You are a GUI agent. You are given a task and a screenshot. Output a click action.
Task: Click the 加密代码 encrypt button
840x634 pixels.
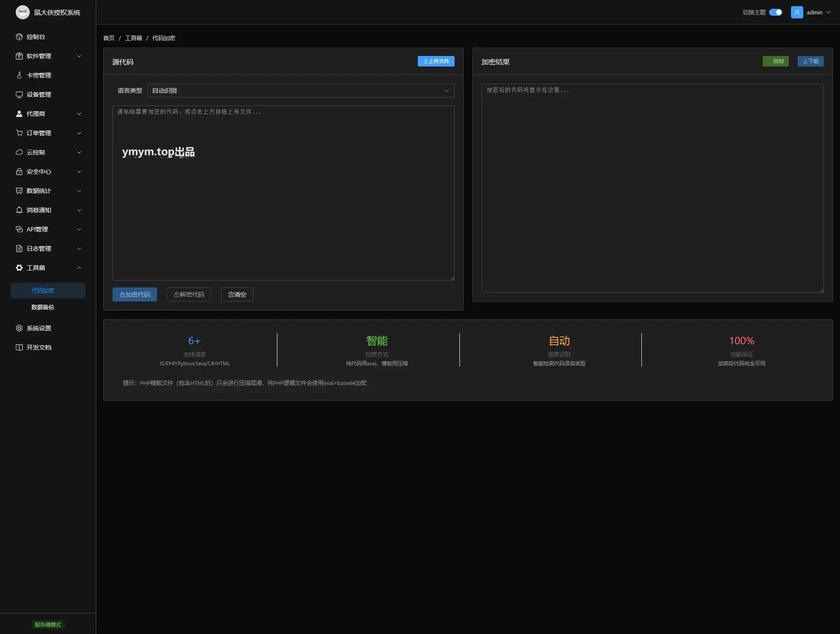(x=135, y=294)
